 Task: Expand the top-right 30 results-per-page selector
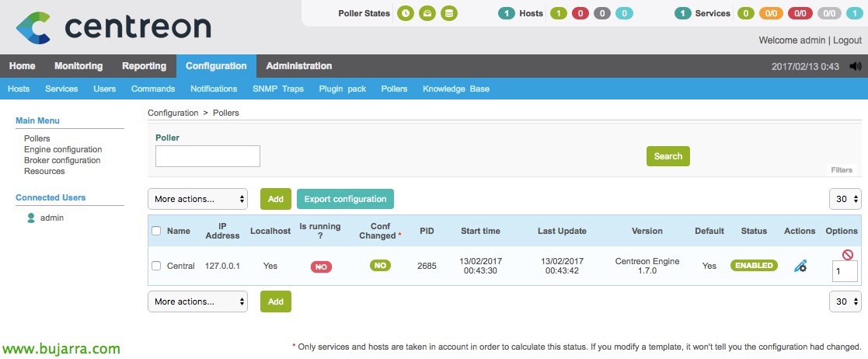(845, 199)
